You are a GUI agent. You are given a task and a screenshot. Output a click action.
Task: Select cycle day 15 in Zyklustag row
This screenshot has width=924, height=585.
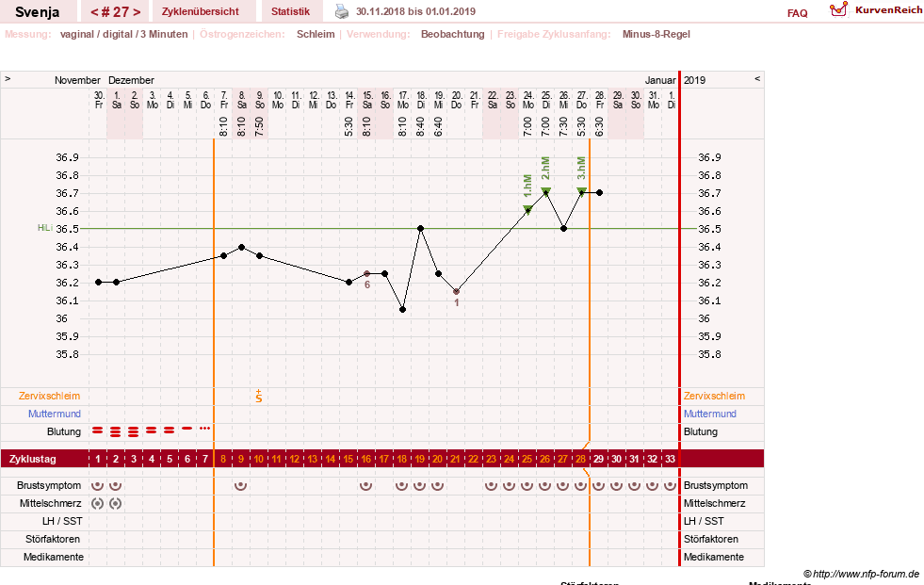(x=348, y=459)
